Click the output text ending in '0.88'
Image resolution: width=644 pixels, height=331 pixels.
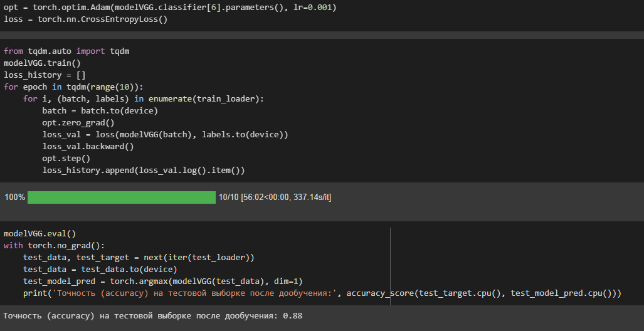153,316
